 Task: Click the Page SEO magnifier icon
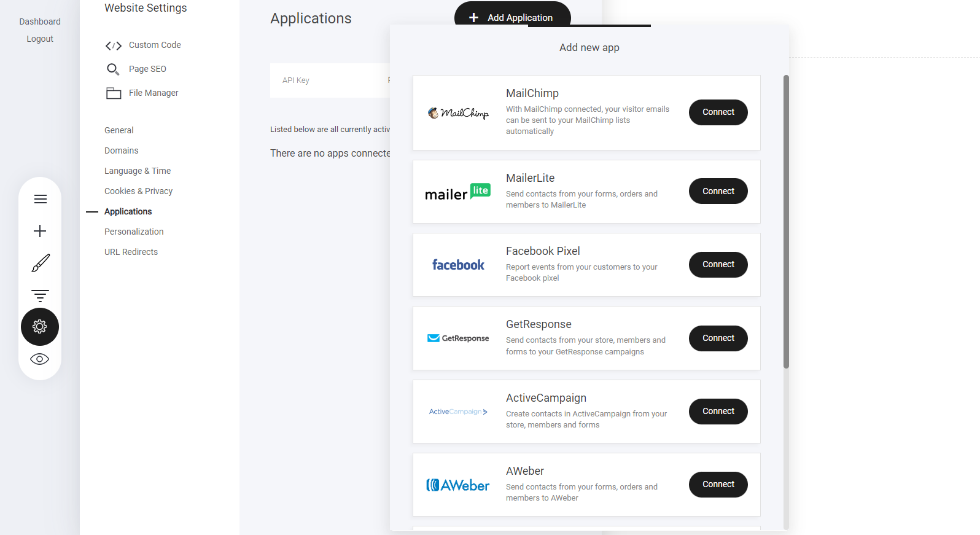click(x=113, y=69)
